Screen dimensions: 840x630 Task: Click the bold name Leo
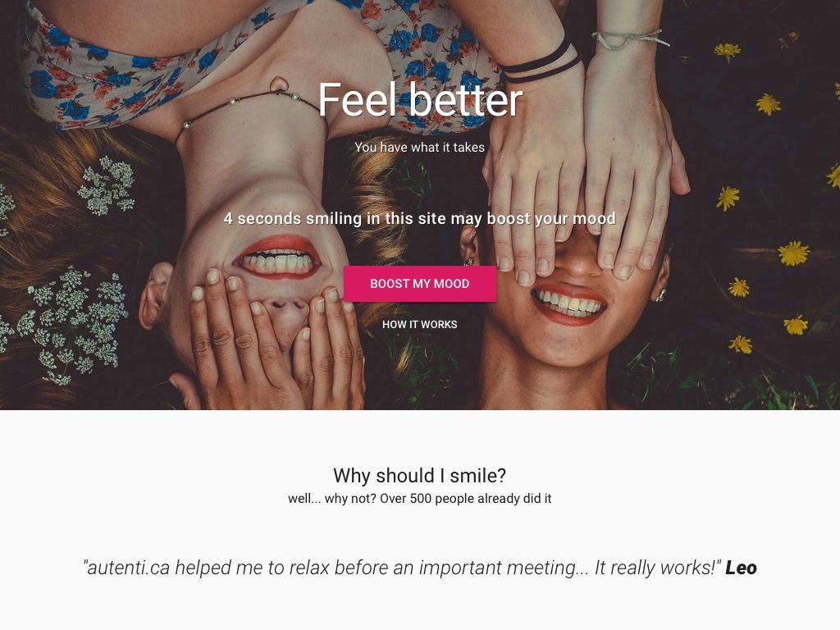[x=741, y=568]
